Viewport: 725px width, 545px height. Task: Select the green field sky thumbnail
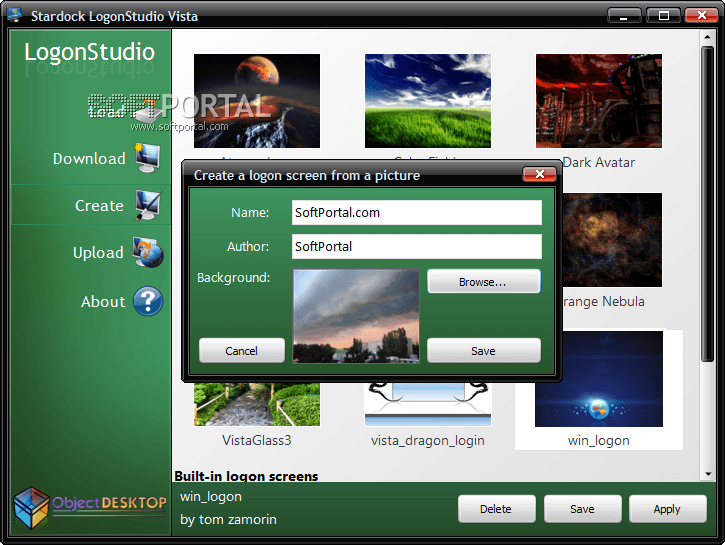click(428, 101)
